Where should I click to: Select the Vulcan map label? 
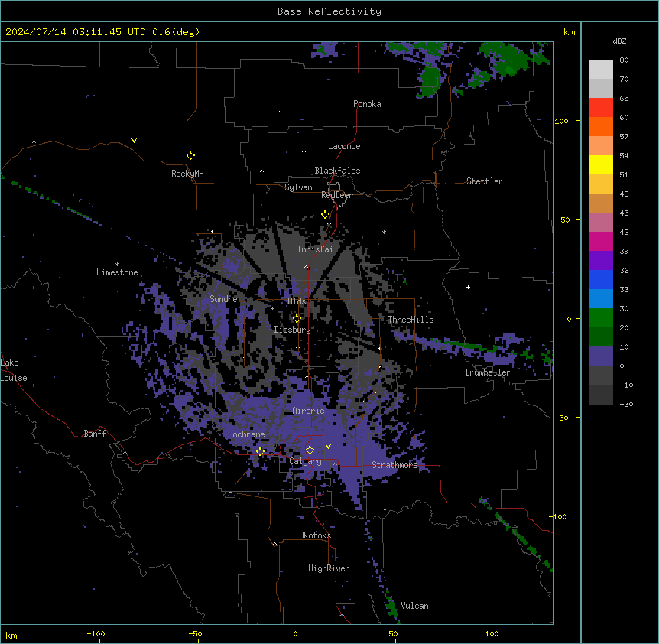point(414,606)
